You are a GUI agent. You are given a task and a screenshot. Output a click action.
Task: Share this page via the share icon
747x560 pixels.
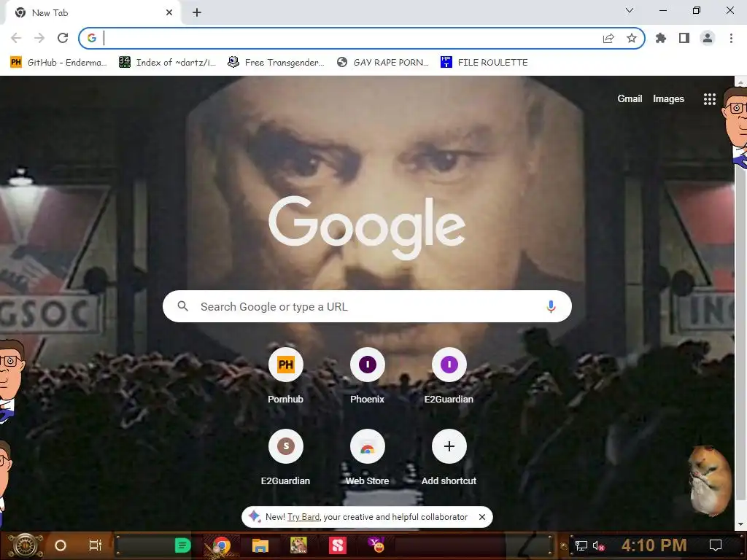coord(608,38)
